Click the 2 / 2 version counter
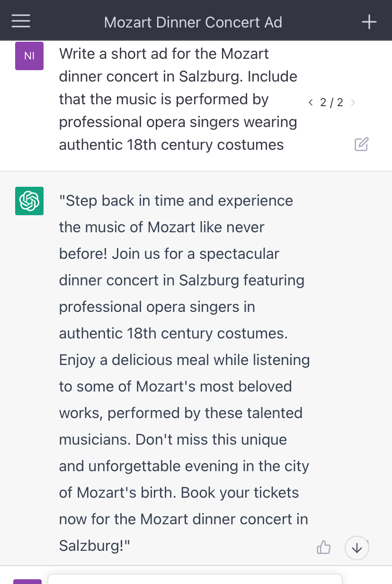Viewport: 392px width, 584px height. [x=331, y=102]
